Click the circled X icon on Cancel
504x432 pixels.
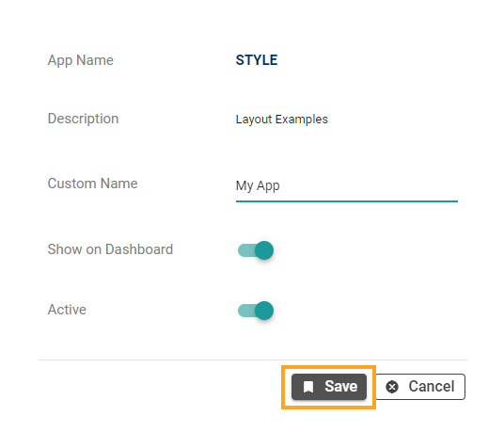point(392,387)
